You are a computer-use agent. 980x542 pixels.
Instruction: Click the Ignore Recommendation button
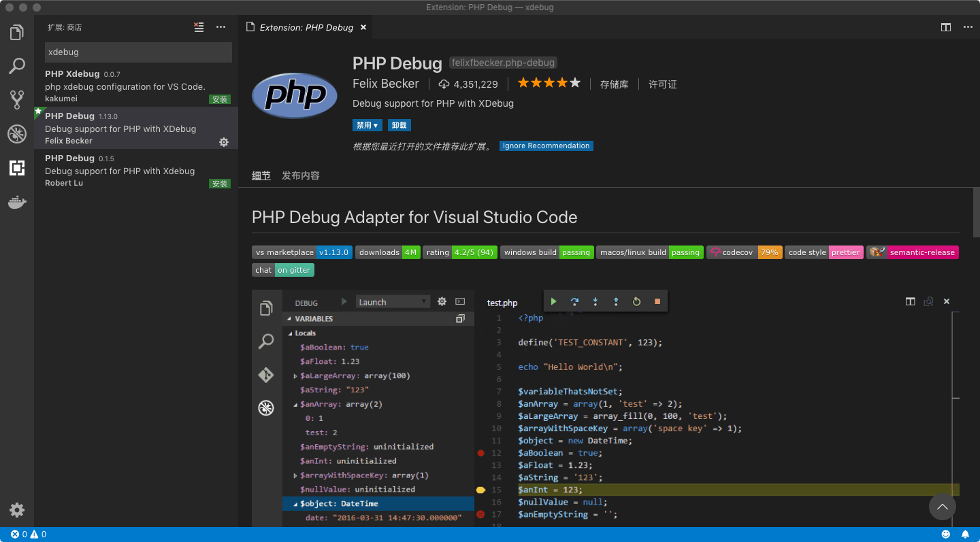click(547, 146)
